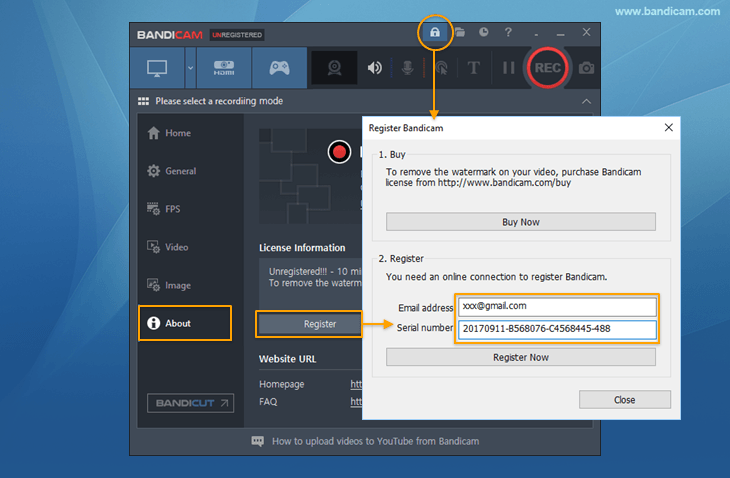Click the red record circle logo thumbnail
The image size is (730, 478).
point(339,152)
